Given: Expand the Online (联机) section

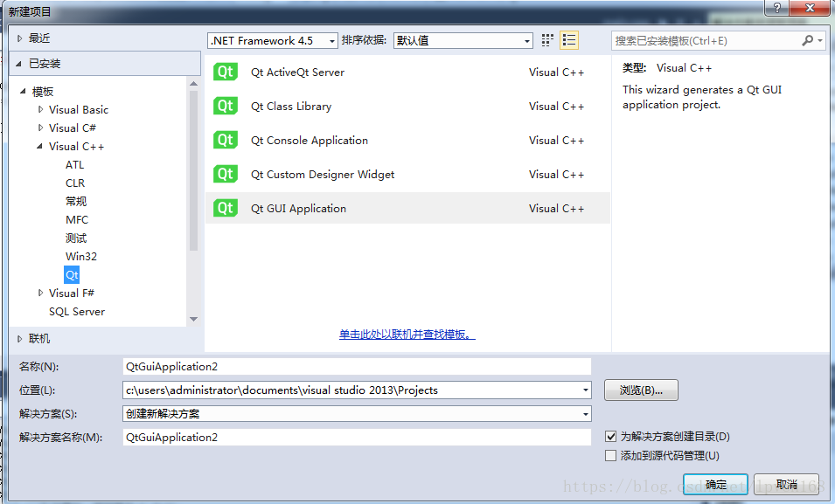Looking at the screenshot, I should 20,339.
